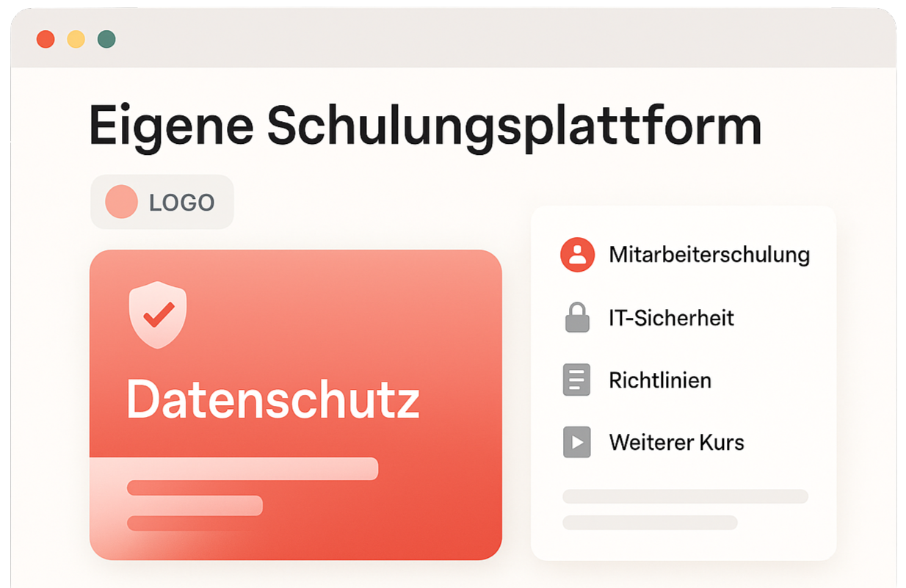Screen dimensions: 906x588
Task: Click the Richtlinien document icon
Action: point(576,380)
